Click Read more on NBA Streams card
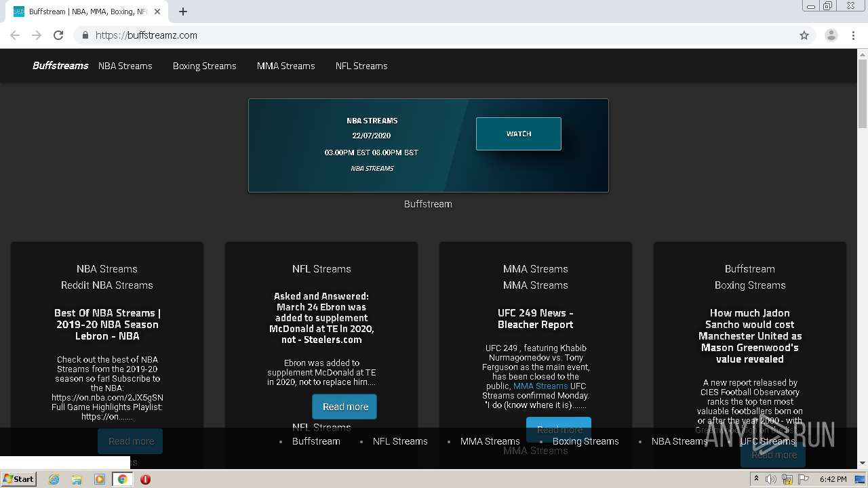 tap(131, 441)
